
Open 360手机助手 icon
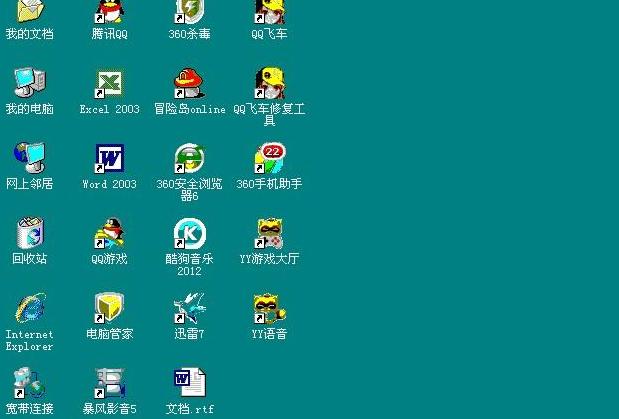click(x=270, y=158)
